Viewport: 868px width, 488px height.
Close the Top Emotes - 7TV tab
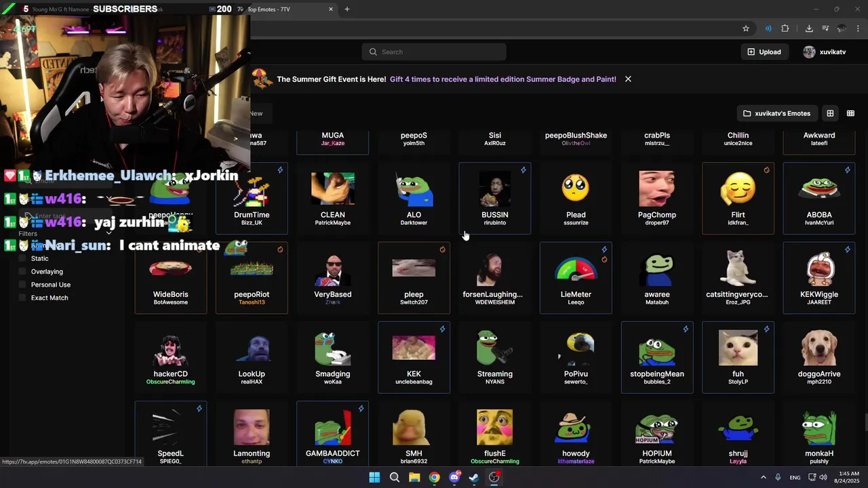331,9
